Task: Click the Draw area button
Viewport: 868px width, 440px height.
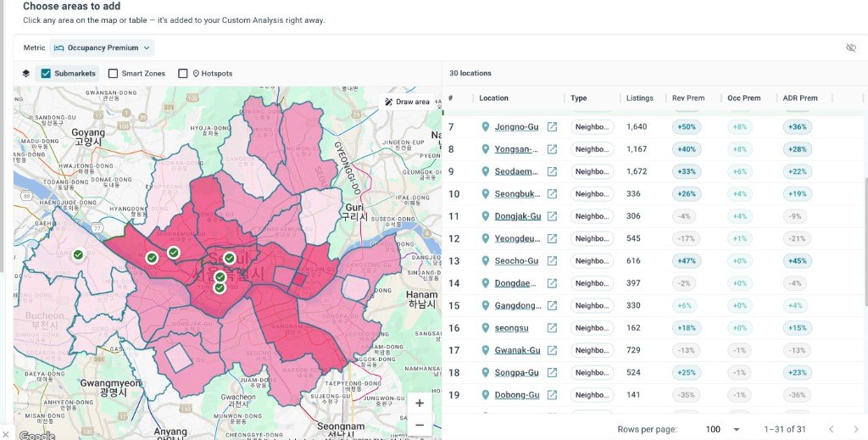Action: (x=408, y=102)
